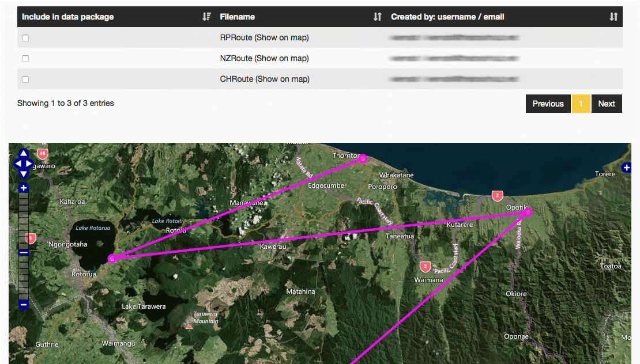Pan the map left with arrow
This screenshot has height=364, width=640.
pos(18,164)
